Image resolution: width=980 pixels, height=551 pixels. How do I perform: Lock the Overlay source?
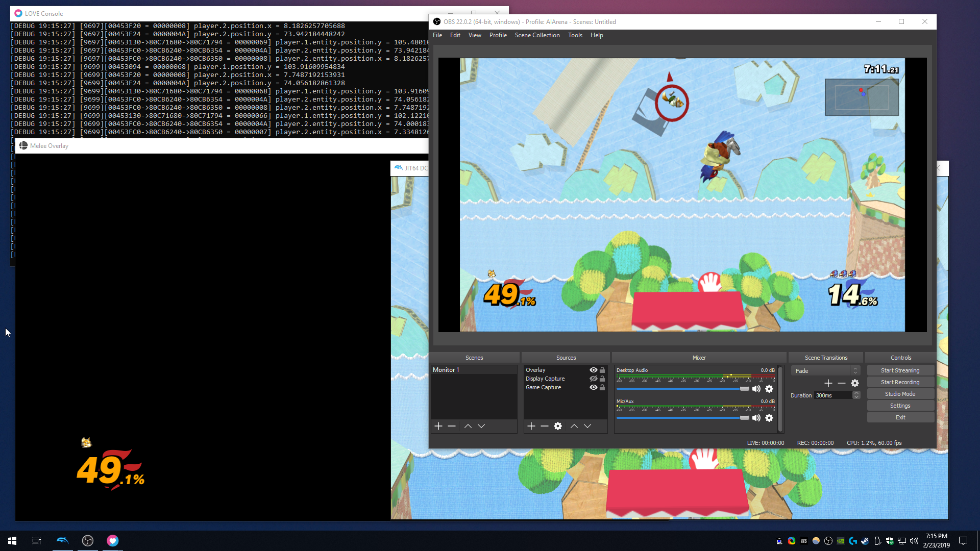[x=602, y=370]
